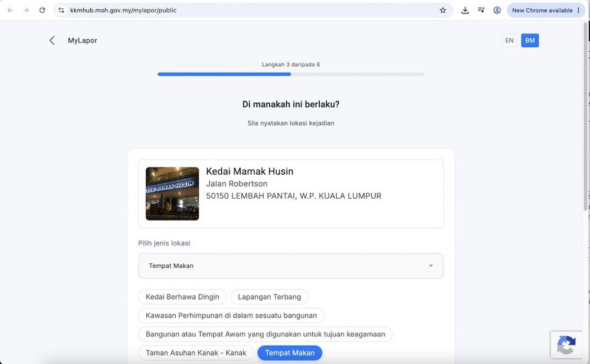Choose Bangunan atau Tempat Awam keagamaan chip

tap(265, 335)
